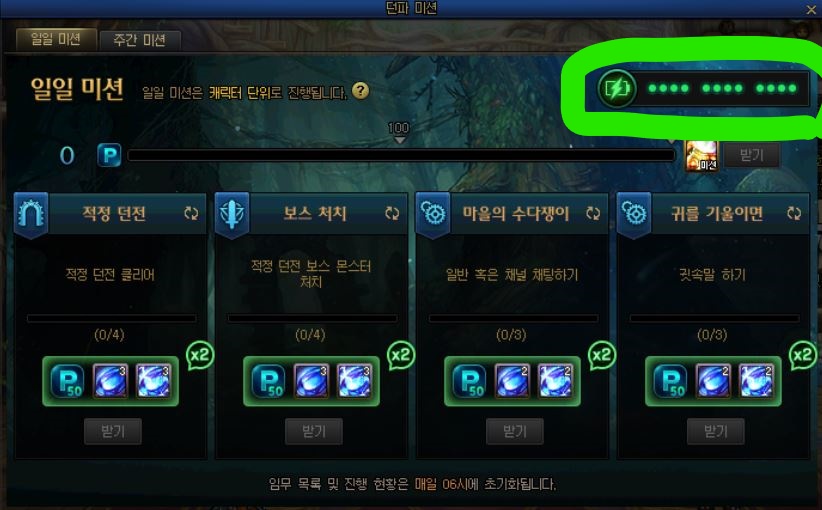The image size is (822, 510).
Task: Click the green battery energy icon
Action: point(617,89)
